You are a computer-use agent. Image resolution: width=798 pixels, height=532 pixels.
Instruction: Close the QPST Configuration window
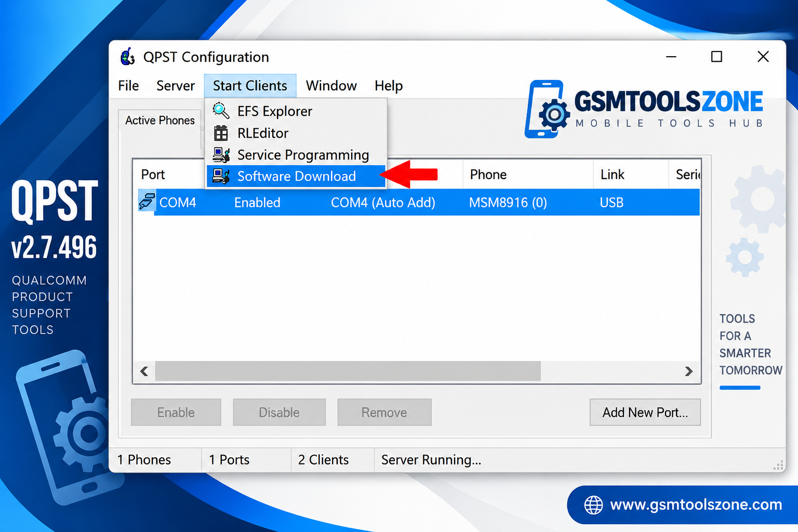tap(763, 57)
